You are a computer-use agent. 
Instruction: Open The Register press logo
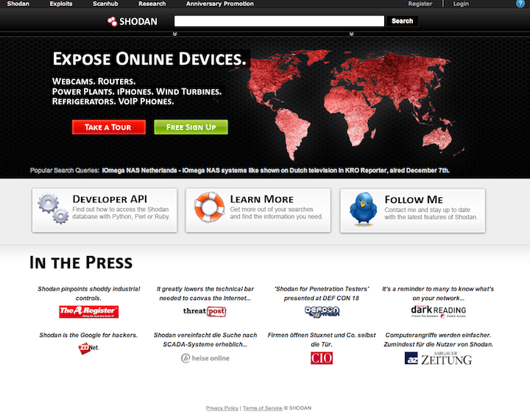pyautogui.click(x=88, y=312)
